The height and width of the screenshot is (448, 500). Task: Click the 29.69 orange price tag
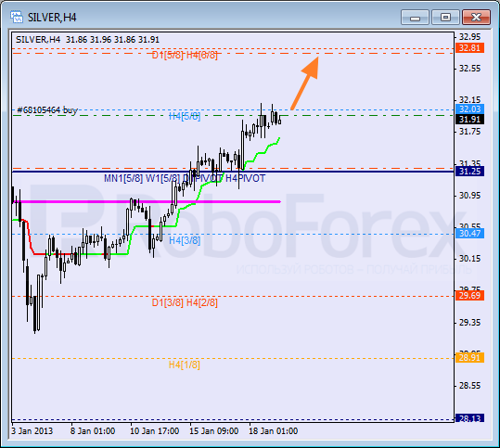tap(469, 296)
